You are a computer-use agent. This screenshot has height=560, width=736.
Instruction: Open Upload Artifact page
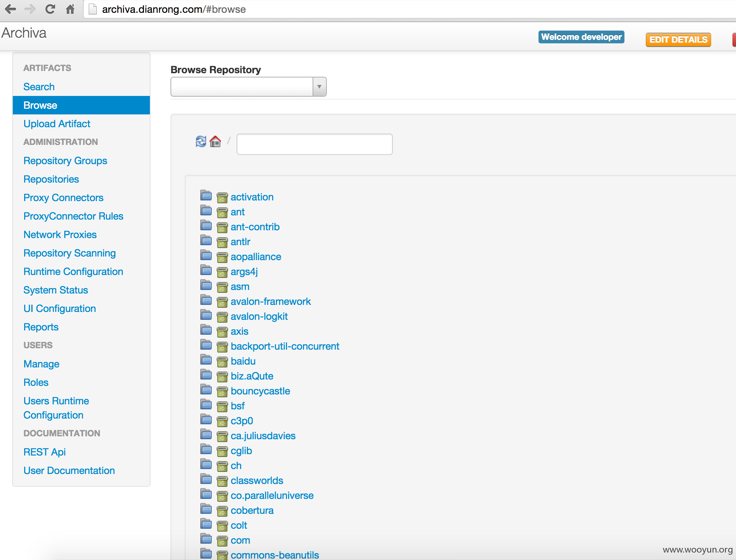[57, 124]
